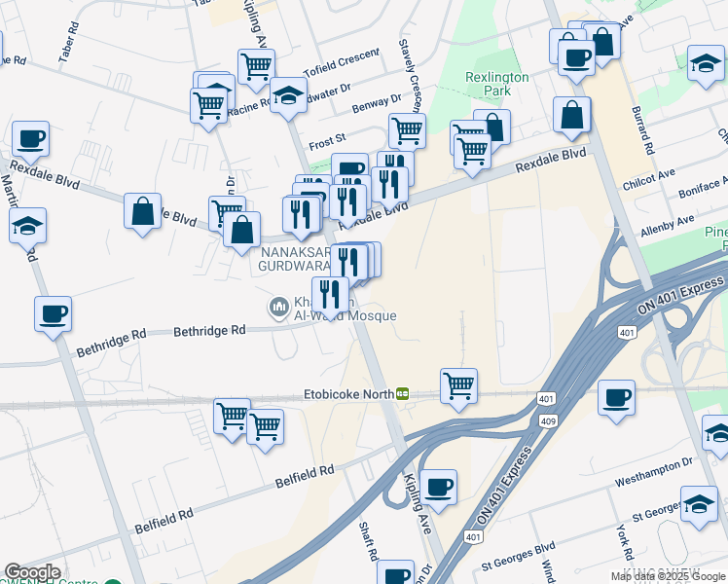Image resolution: width=728 pixels, height=584 pixels.
Task: Click the 409 highway shield
Action: click(x=548, y=421)
